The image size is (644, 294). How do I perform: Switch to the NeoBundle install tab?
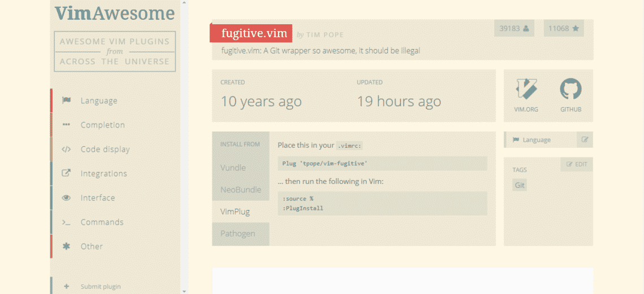[241, 190]
